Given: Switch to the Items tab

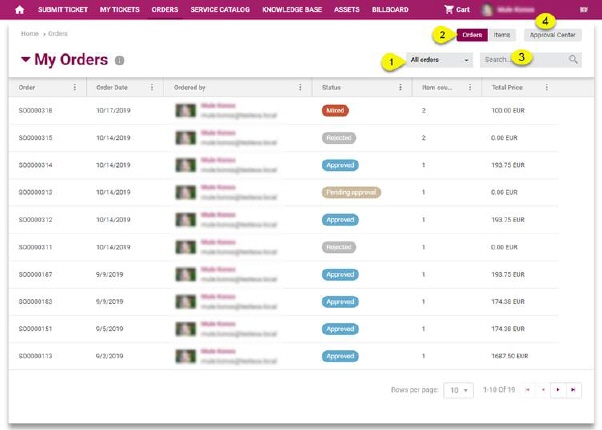Looking at the screenshot, I should point(502,35).
